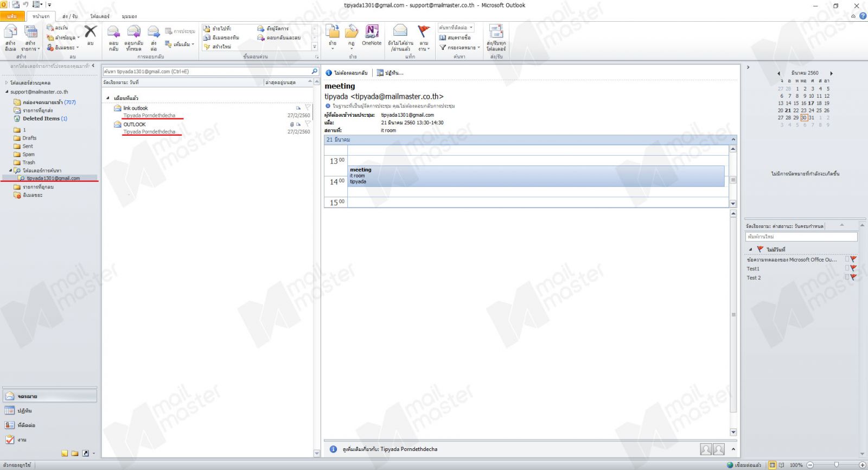Switch to the Home ribbon tab
Image resolution: width=868 pixels, height=470 pixels.
click(41, 16)
